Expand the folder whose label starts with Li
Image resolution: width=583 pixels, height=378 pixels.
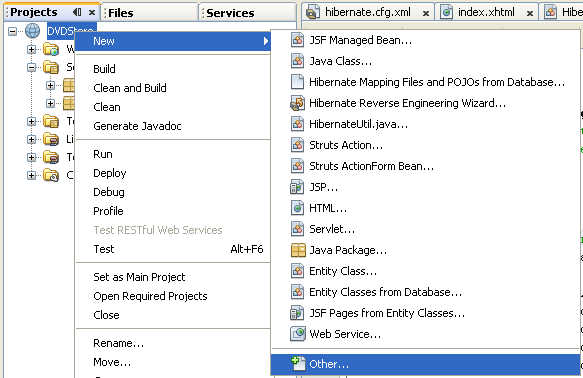pos(32,139)
